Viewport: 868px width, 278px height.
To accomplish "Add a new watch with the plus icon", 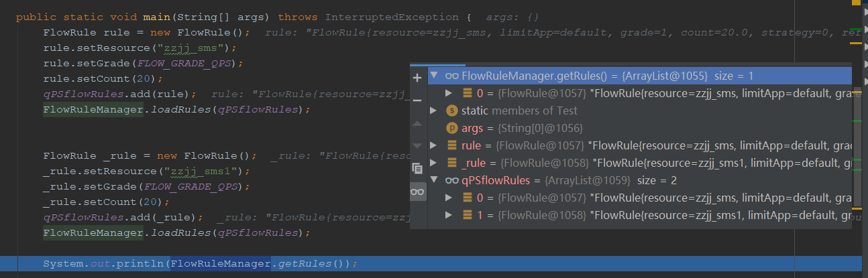I will coord(417,78).
